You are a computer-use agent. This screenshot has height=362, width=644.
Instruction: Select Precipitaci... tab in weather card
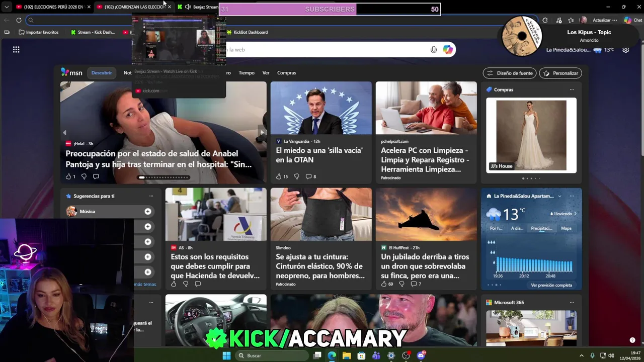pyautogui.click(x=541, y=228)
